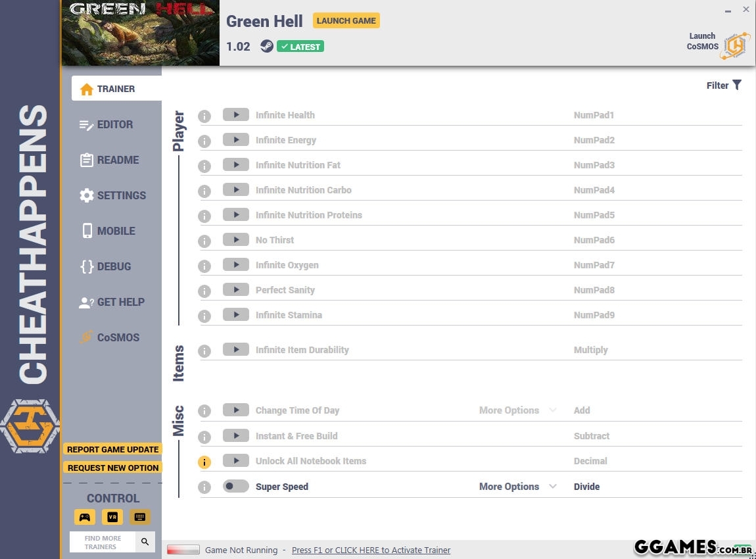Click info icon for Unlock All Notebook Items
The height and width of the screenshot is (559, 756).
[204, 462]
